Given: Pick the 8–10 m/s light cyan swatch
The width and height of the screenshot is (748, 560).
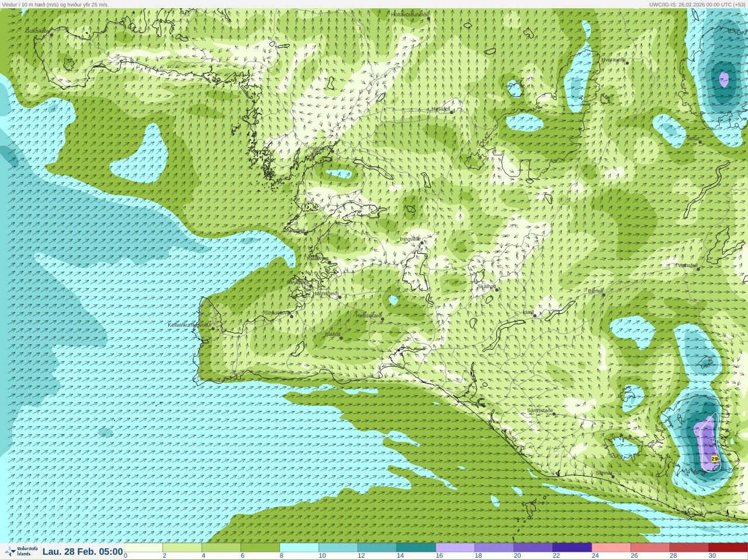Looking at the screenshot, I should click(299, 548).
